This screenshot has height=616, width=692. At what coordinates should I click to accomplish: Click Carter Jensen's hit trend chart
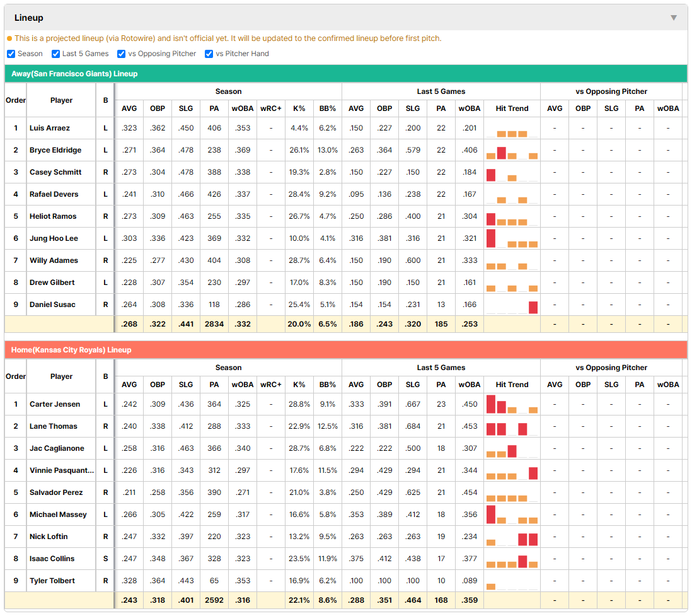(512, 404)
